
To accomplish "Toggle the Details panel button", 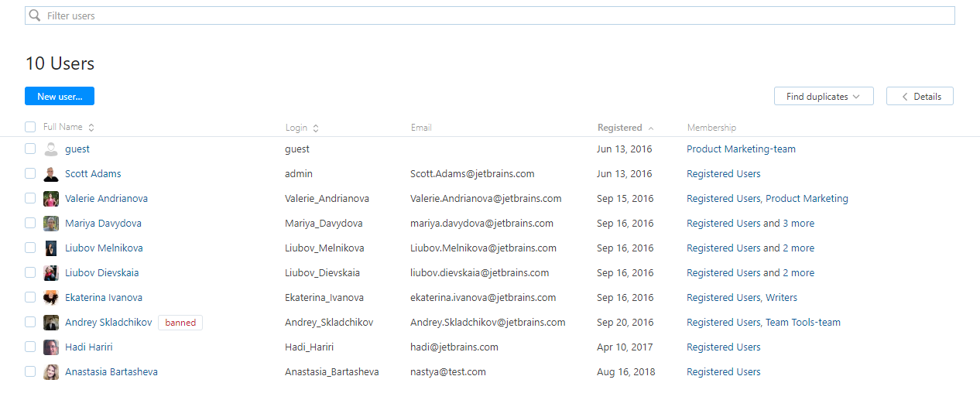I will tap(920, 97).
